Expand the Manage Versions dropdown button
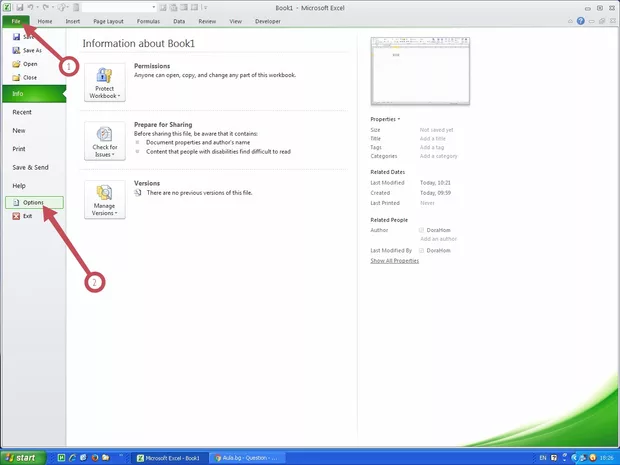Screen dimensions: 620x465 tap(105, 200)
